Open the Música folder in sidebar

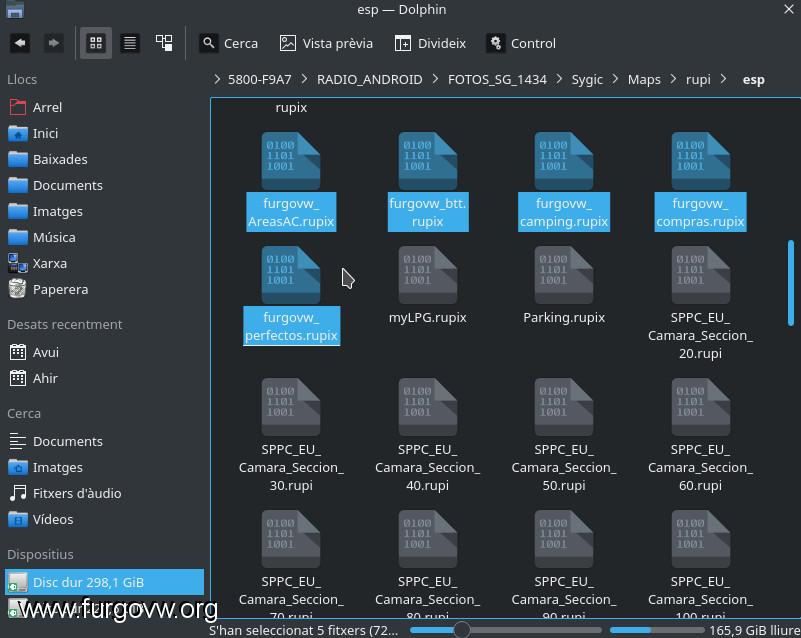point(105,238)
